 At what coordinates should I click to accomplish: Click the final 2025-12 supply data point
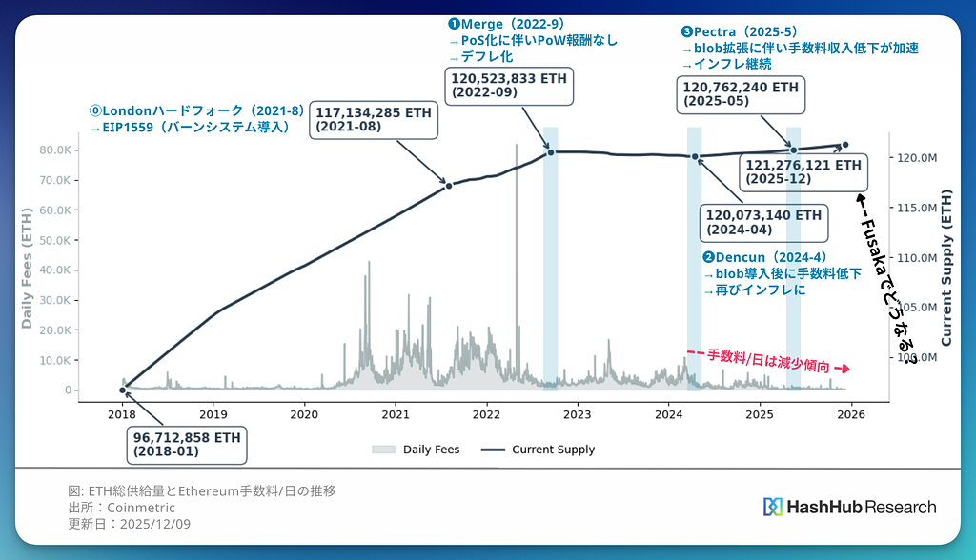coord(845,145)
